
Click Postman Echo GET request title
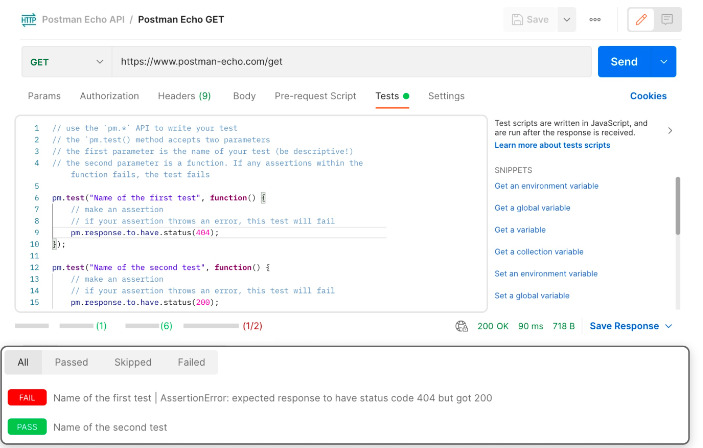(181, 20)
